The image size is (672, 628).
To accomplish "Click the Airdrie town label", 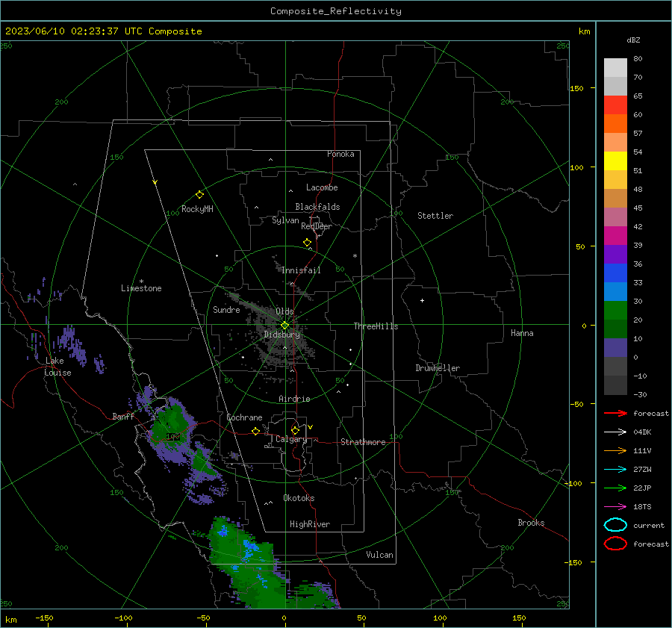I will point(294,399).
